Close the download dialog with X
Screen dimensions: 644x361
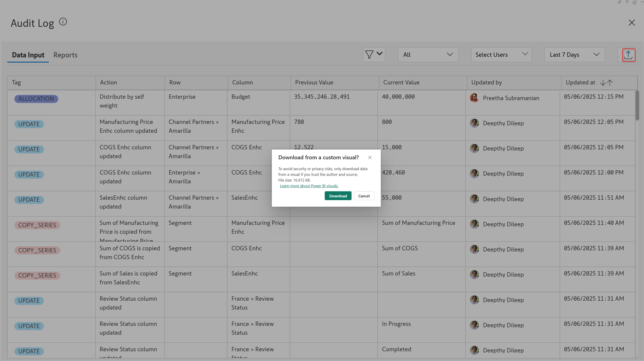pyautogui.click(x=370, y=158)
